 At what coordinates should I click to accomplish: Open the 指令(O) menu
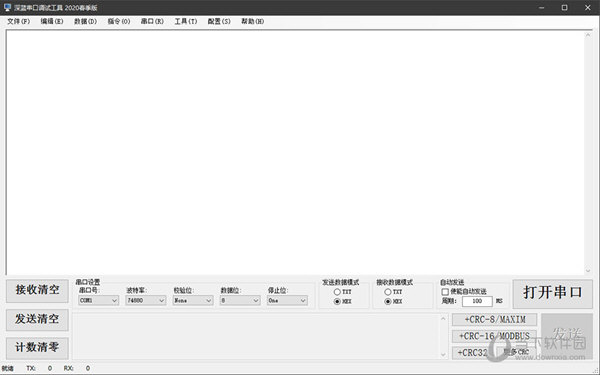119,21
